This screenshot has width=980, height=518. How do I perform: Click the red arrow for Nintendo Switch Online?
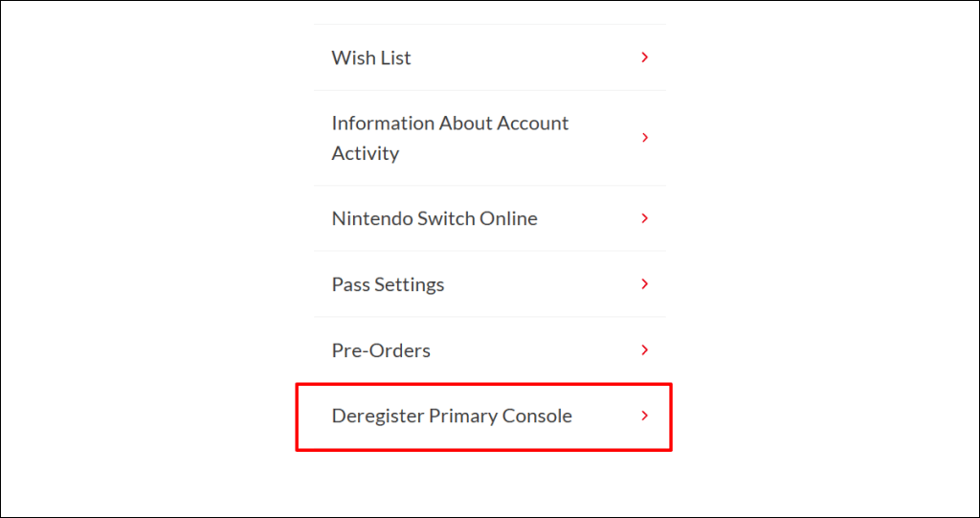point(644,218)
